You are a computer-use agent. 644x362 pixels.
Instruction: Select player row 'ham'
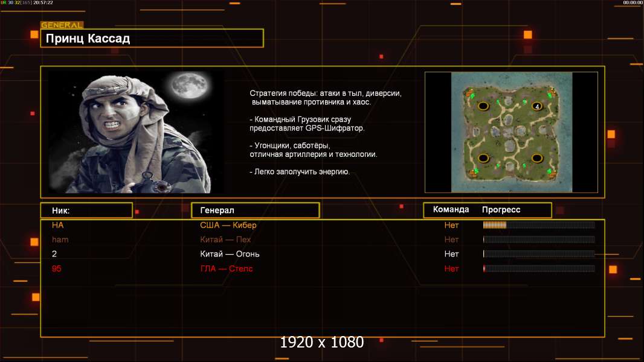point(323,240)
